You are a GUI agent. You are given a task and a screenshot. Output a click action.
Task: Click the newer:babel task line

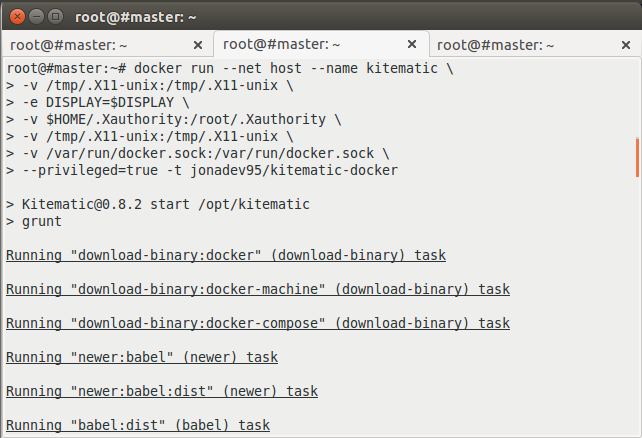click(x=142, y=357)
